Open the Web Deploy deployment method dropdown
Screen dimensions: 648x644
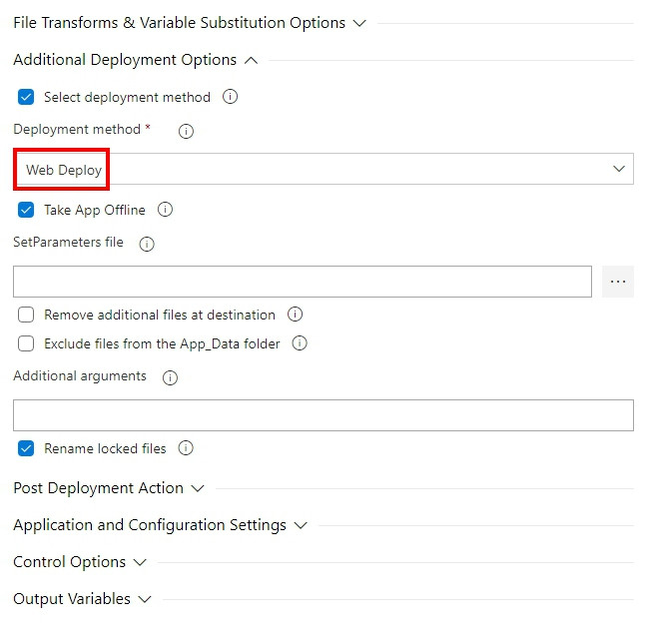(324, 169)
